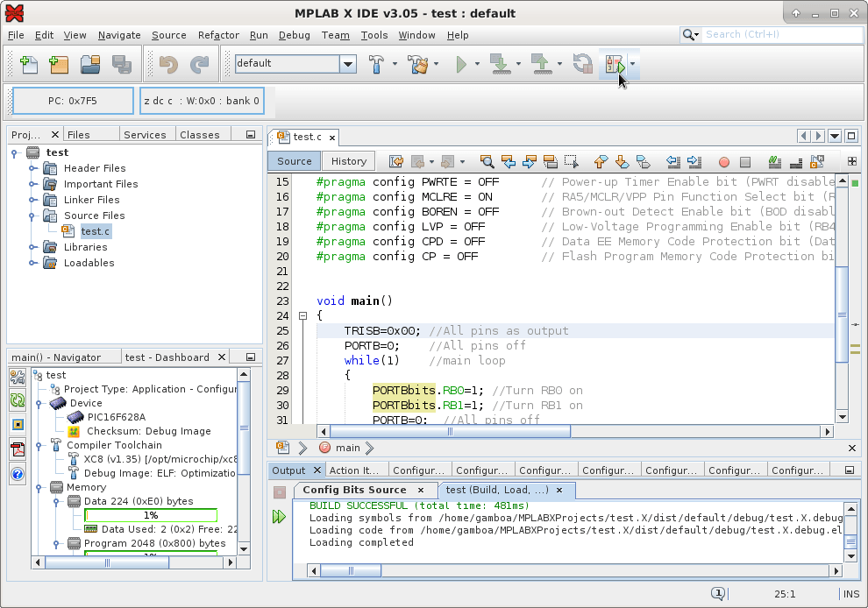Click the New Project toolbar icon
This screenshot has width=868, height=608.
[x=59, y=64]
